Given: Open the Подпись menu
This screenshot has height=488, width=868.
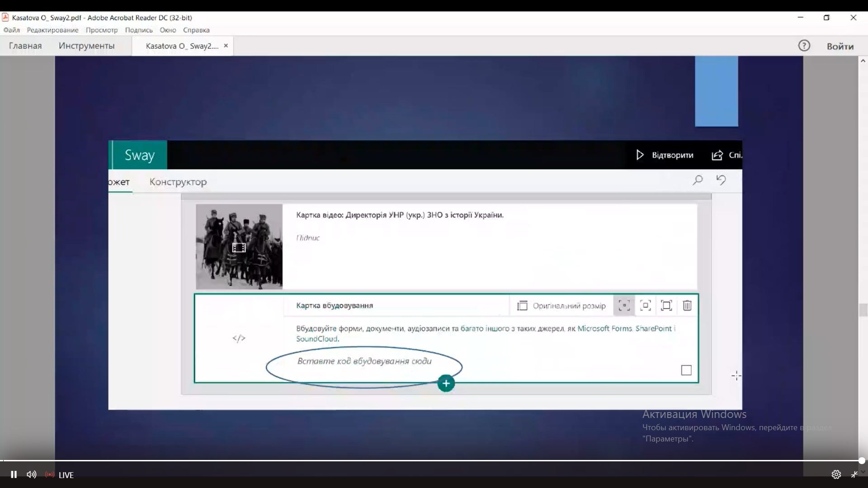Looking at the screenshot, I should coord(139,30).
